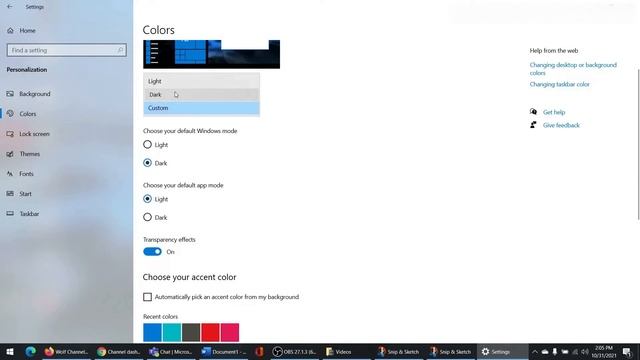
Task: Open Changing taskbar color help link
Action: (x=560, y=84)
